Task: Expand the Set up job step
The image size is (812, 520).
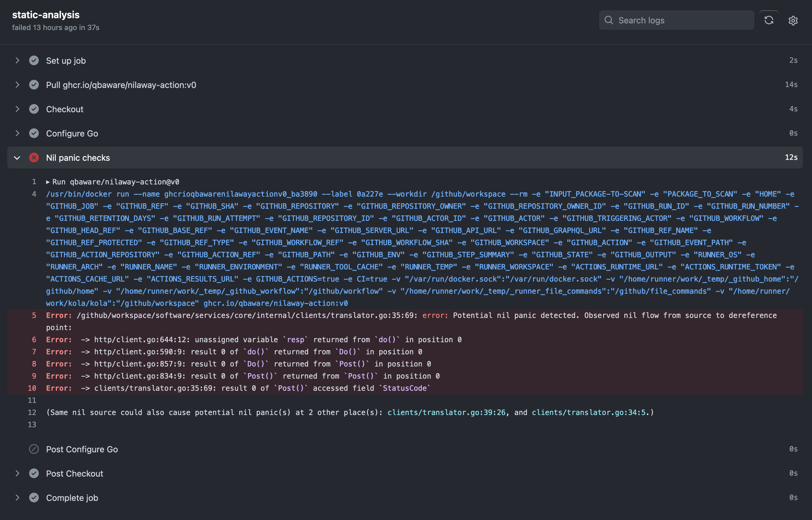Action: click(x=17, y=60)
